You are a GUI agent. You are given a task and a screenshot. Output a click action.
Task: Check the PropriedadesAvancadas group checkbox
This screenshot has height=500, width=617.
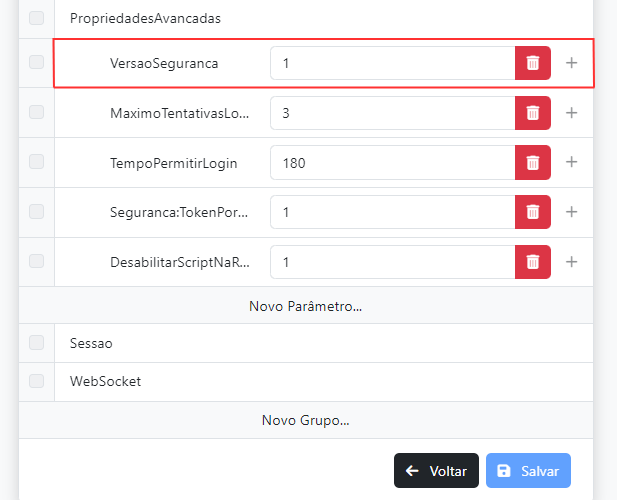pos(37,18)
